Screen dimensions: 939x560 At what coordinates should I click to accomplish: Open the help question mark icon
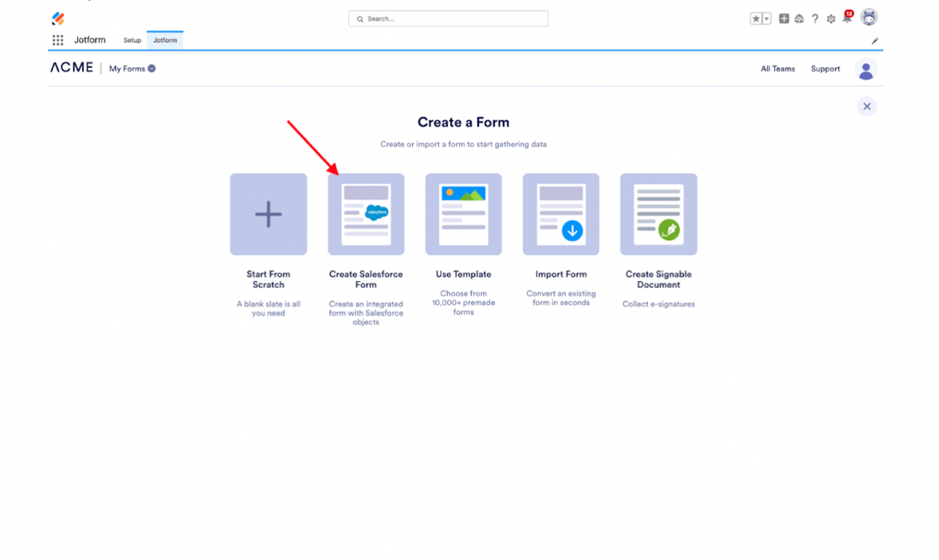click(815, 19)
